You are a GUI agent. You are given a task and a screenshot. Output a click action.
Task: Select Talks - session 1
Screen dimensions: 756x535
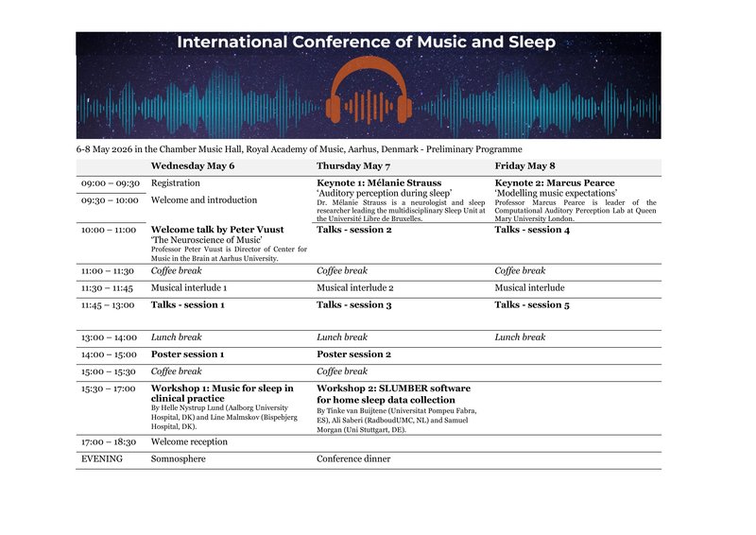click(x=188, y=305)
